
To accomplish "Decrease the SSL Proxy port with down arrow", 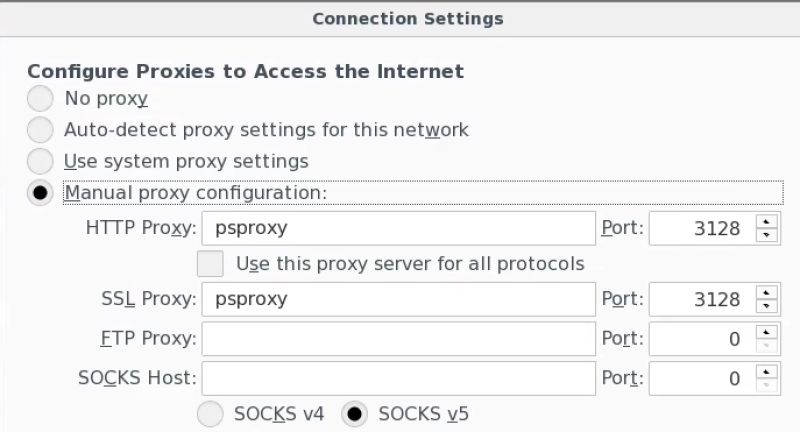I will 766,306.
